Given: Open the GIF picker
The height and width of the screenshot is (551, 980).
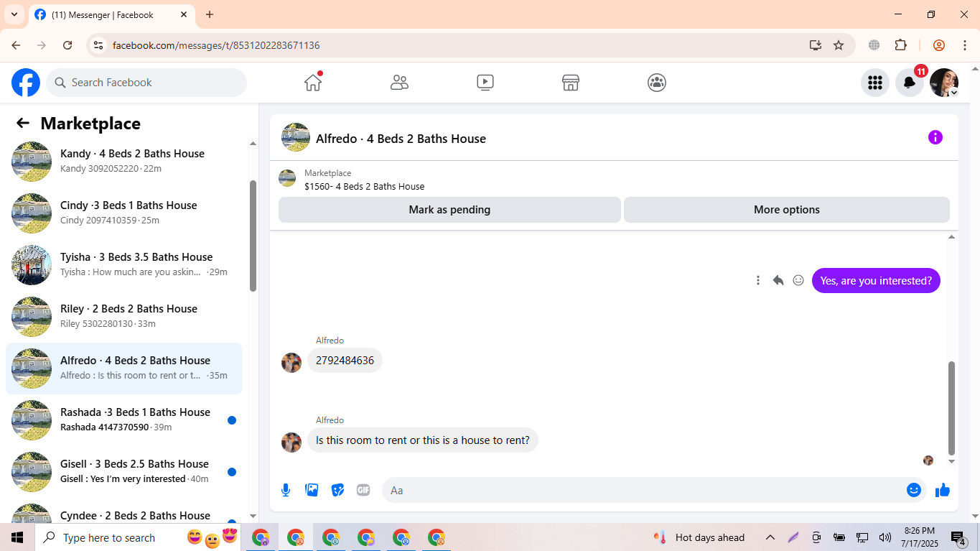Looking at the screenshot, I should coord(363,490).
